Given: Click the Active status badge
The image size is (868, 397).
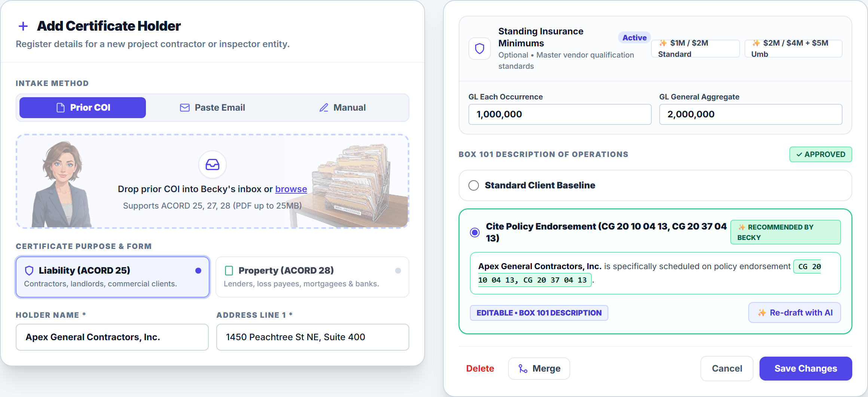Looking at the screenshot, I should (635, 38).
